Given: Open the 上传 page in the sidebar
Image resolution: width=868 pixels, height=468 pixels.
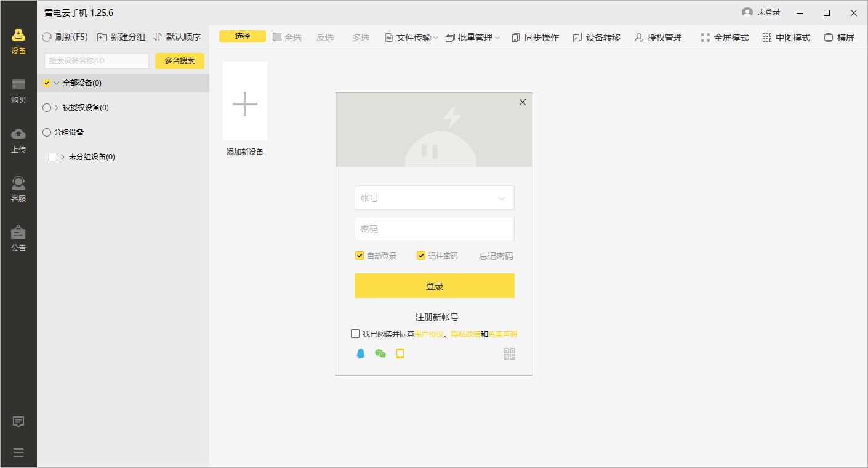Looking at the screenshot, I should pyautogui.click(x=18, y=140).
